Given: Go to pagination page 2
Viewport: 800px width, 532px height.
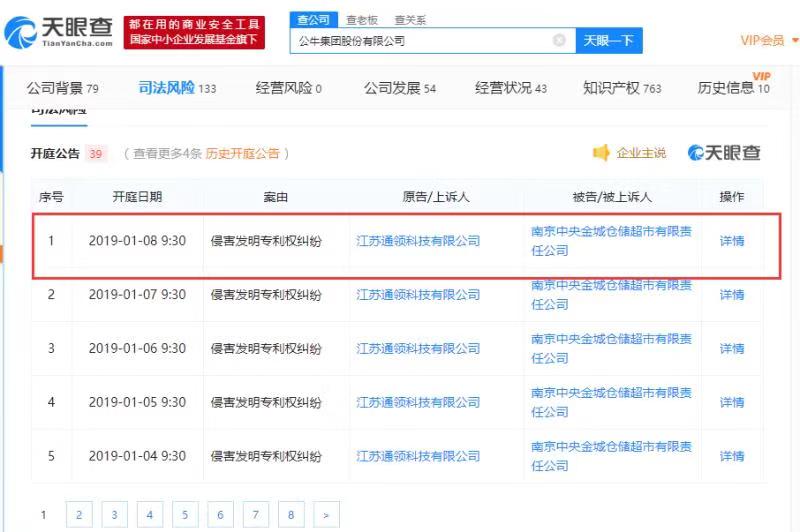Looking at the screenshot, I should pos(79,515).
